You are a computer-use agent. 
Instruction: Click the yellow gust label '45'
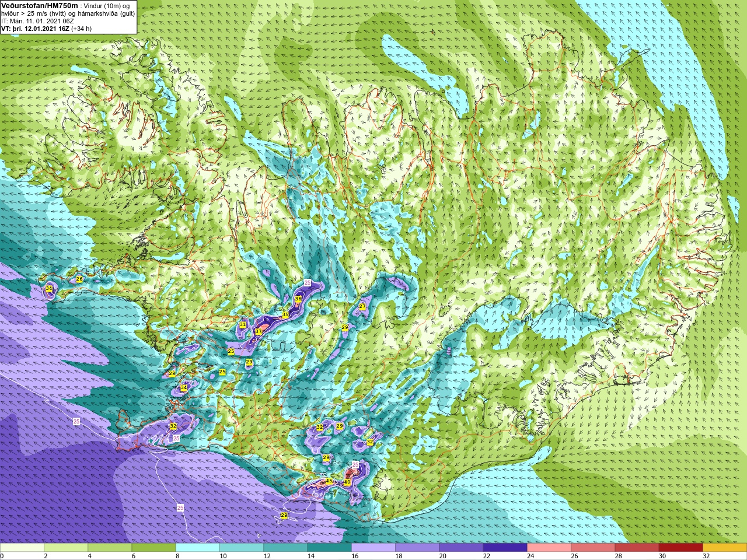(x=329, y=481)
